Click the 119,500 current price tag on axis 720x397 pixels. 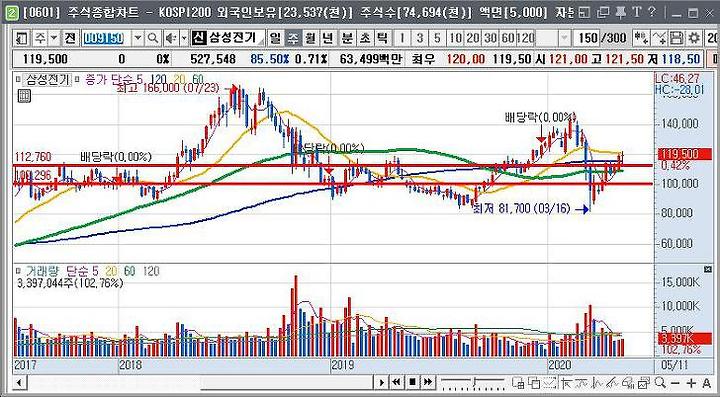(685, 154)
